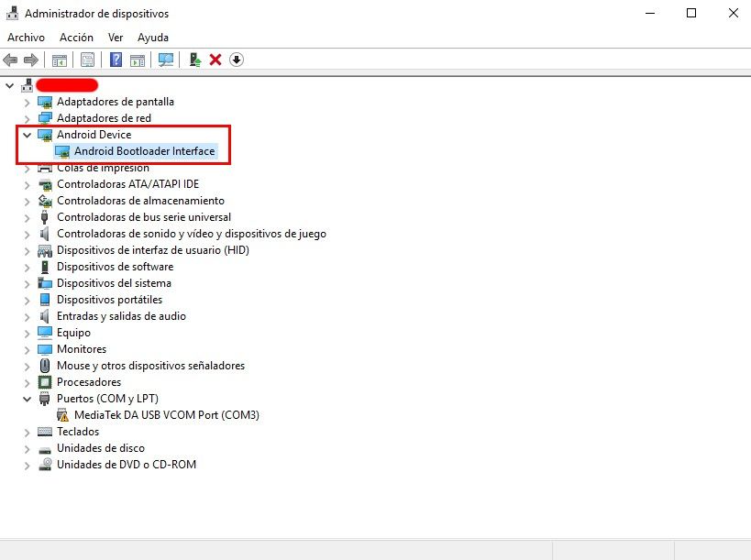The image size is (751, 560).
Task: Expand Unidades de disco
Action: click(28, 449)
